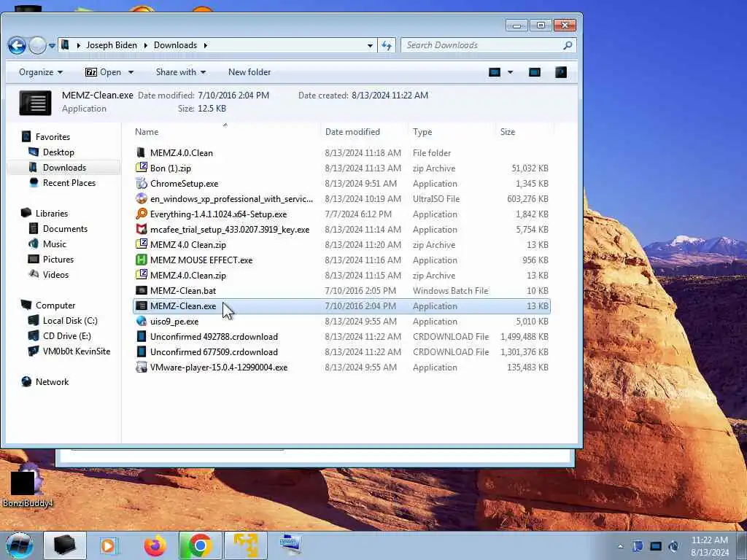Select Local Disk (C:)

click(70, 321)
